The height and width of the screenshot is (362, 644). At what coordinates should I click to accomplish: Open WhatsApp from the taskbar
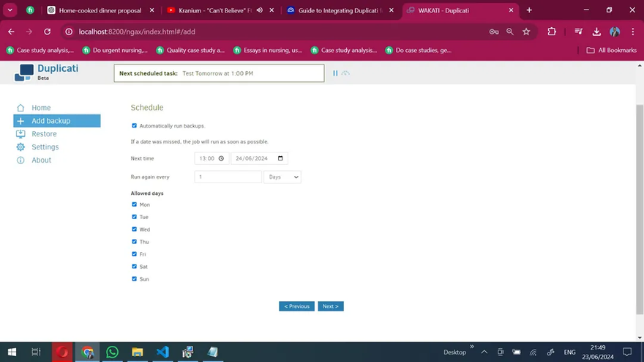click(x=112, y=352)
